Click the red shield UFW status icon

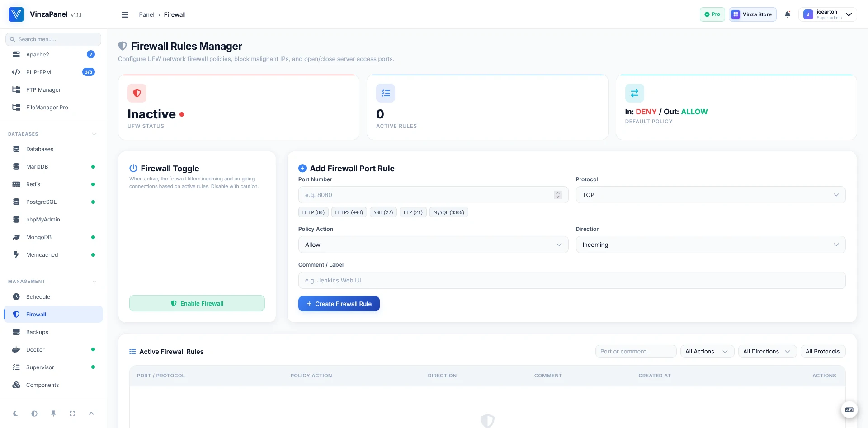137,93
